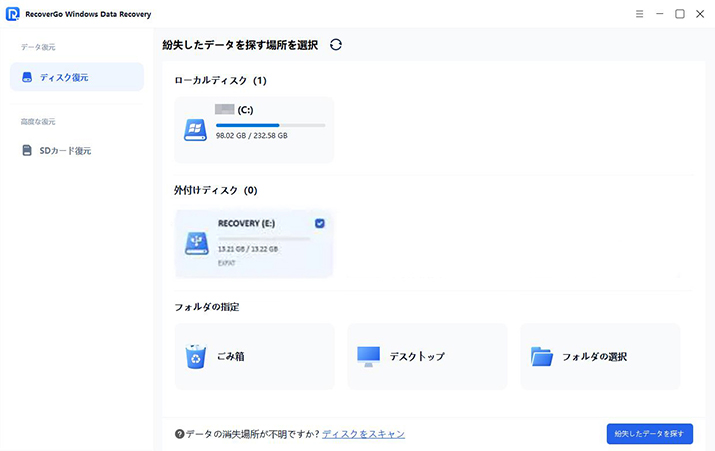Click the ローカルディスク (1) heading
The width and height of the screenshot is (715, 451).
[x=220, y=81]
